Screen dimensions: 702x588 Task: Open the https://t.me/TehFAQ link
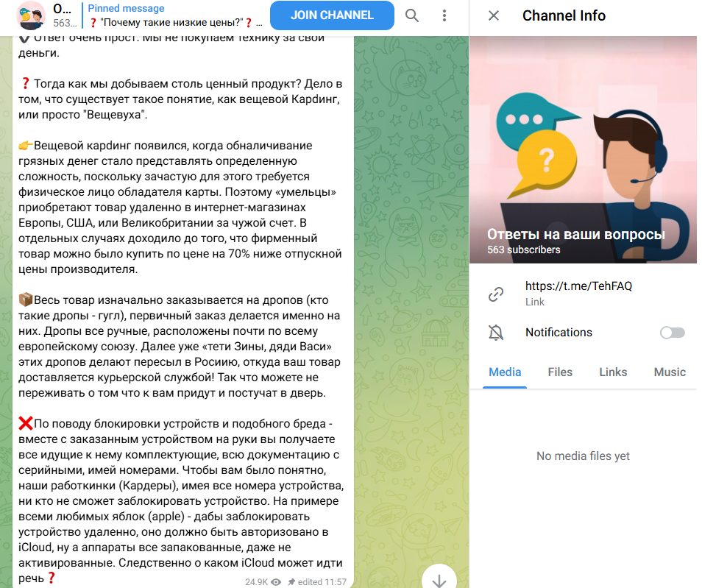[x=578, y=286]
